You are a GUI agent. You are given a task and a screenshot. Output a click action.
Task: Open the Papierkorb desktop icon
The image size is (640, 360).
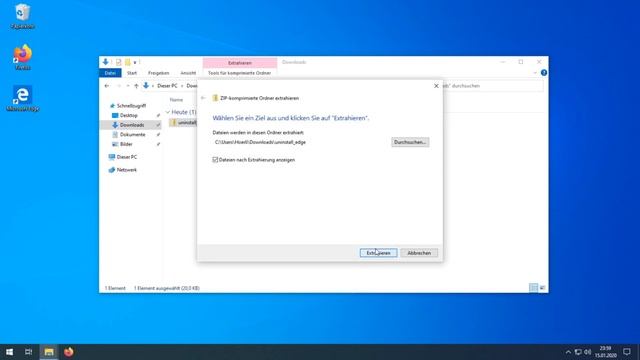(22, 16)
